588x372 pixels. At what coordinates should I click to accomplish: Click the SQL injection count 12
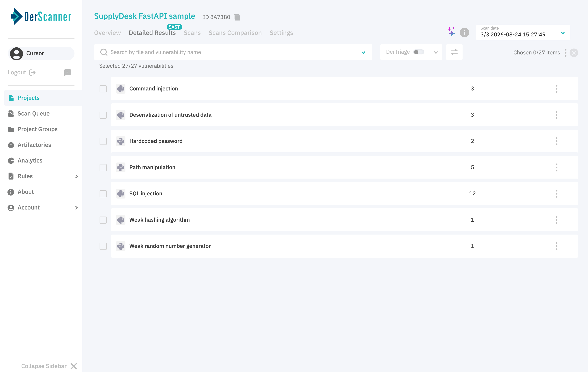[472, 193]
